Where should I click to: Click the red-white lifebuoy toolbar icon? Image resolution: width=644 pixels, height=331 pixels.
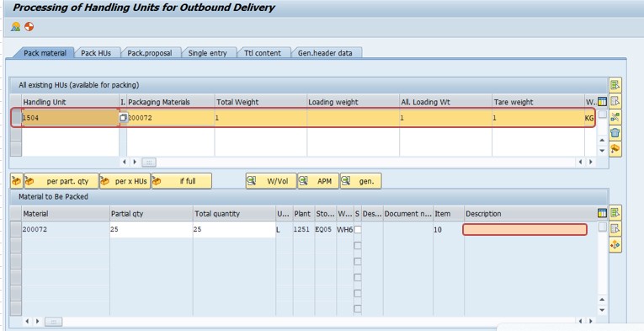tap(29, 27)
